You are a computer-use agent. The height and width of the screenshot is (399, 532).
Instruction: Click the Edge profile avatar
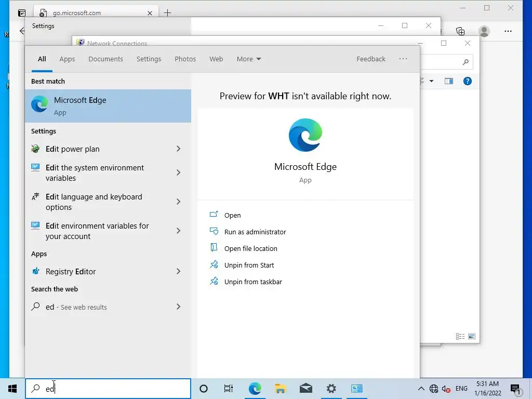pos(484,31)
